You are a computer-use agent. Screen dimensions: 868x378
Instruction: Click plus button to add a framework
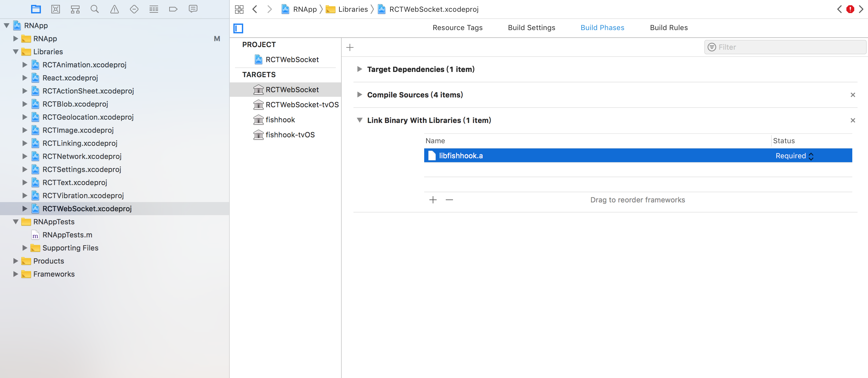pyautogui.click(x=433, y=200)
